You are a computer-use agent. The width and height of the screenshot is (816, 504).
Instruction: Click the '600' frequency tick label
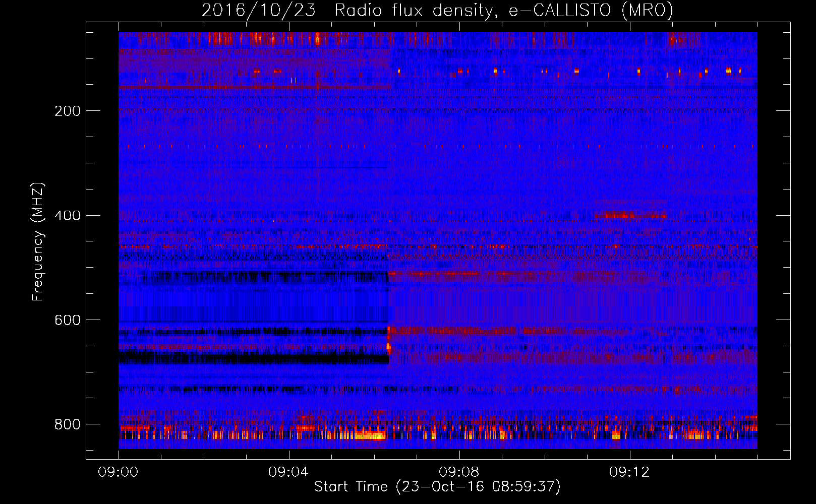coord(68,321)
